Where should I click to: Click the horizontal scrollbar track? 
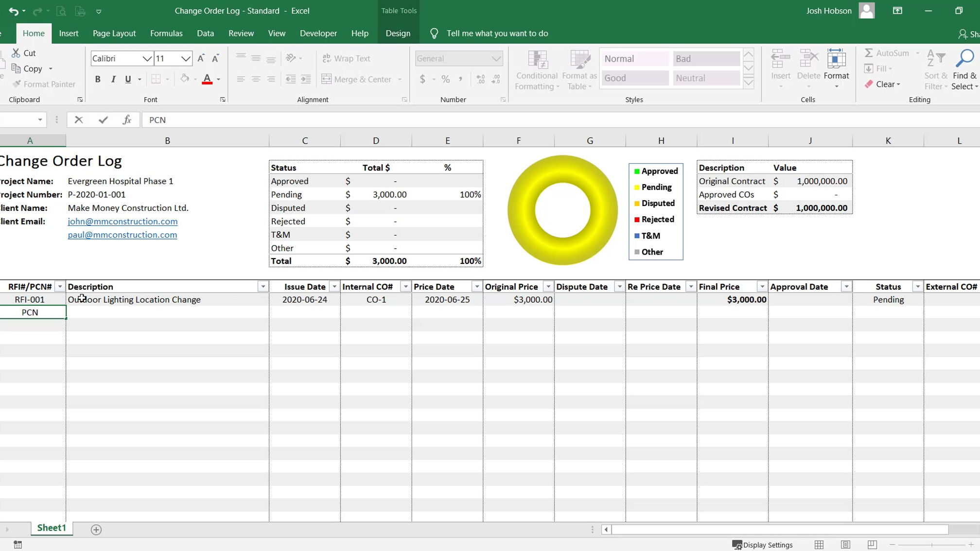coord(780,530)
